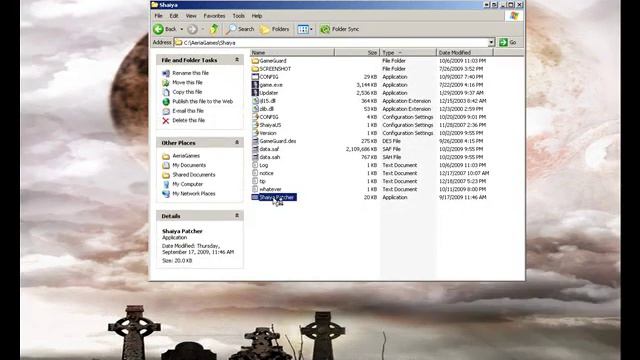Go to AeriaGames in Other Places

186,156
